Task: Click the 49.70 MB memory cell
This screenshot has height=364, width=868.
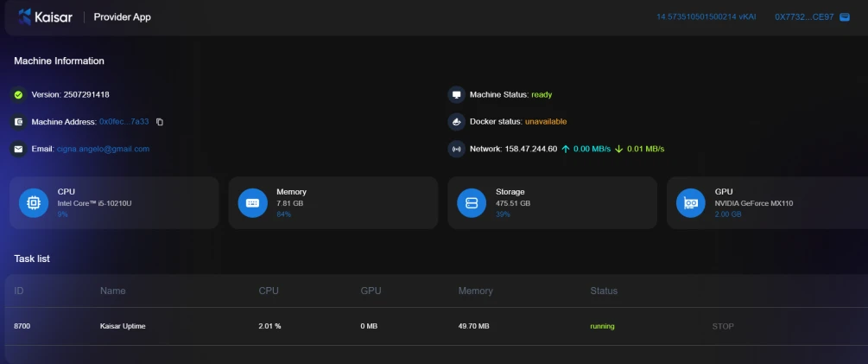Action: tap(474, 326)
